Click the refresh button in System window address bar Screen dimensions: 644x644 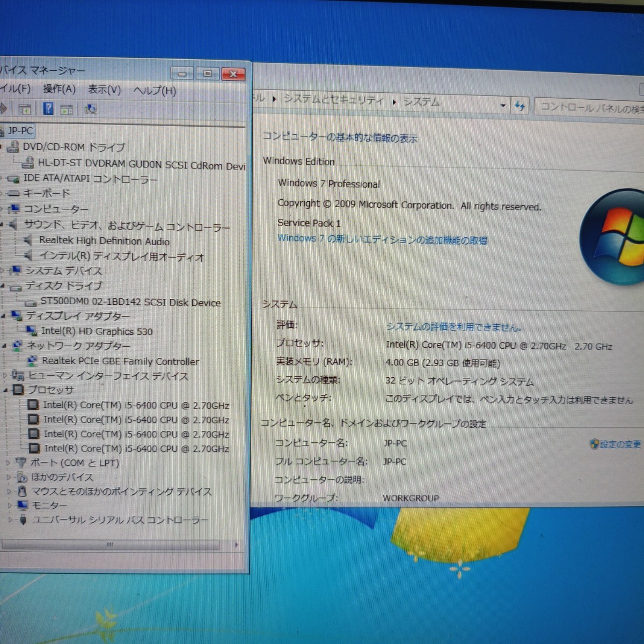click(x=519, y=106)
